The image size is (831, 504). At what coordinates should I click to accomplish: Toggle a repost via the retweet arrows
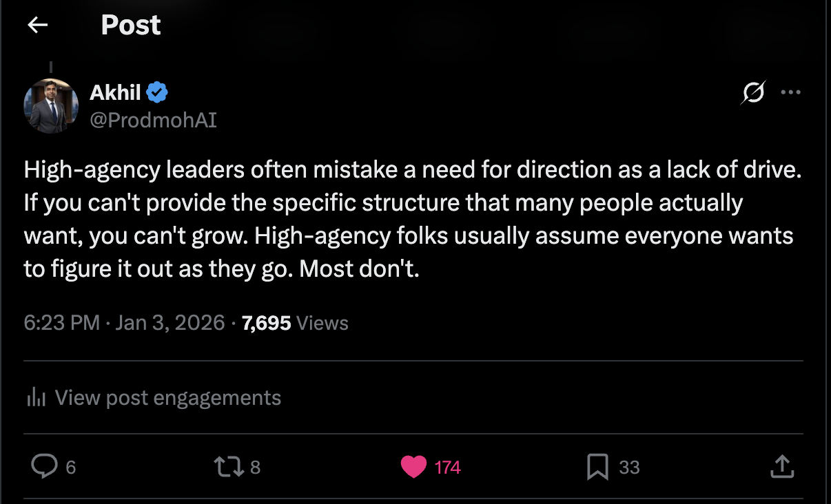point(228,466)
